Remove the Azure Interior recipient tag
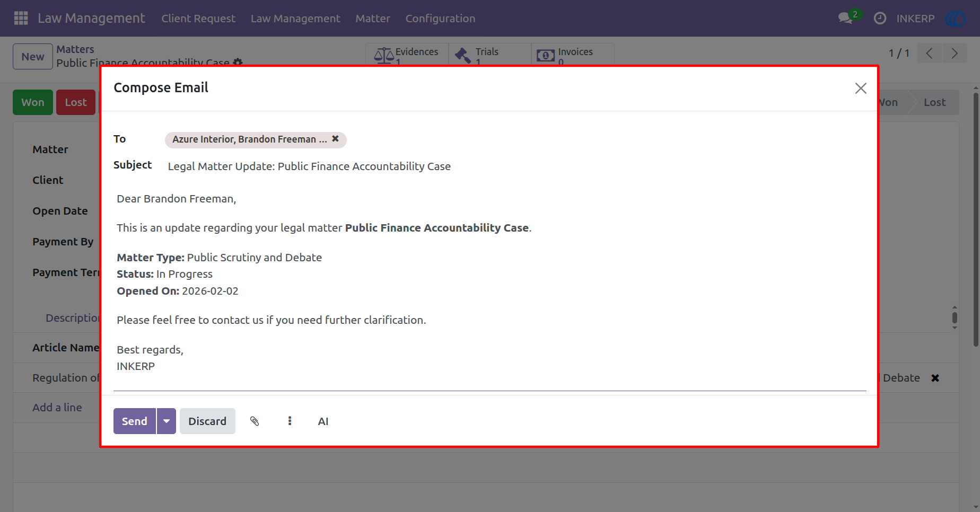This screenshot has width=980, height=512. coord(335,138)
